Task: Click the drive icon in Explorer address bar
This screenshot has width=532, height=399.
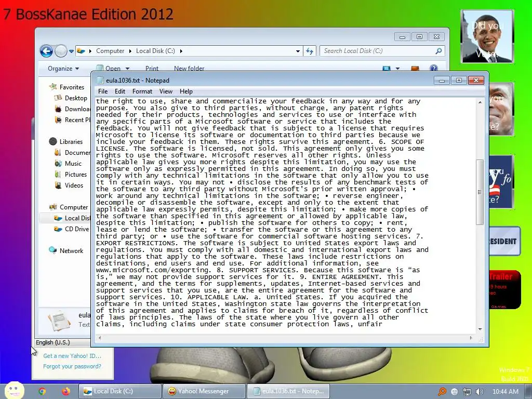Action: (x=81, y=51)
